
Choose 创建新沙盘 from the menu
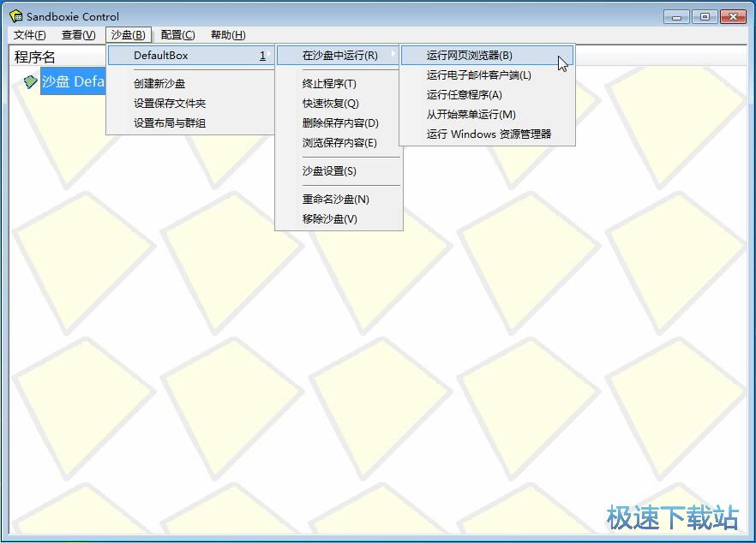pyautogui.click(x=191, y=83)
